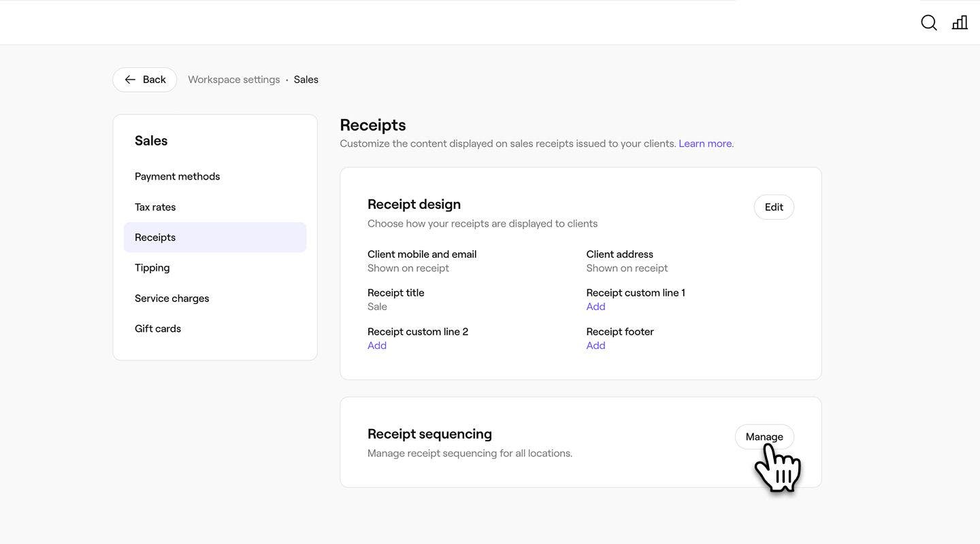Navigate to Service charges
The width and height of the screenshot is (980, 544).
(x=171, y=299)
